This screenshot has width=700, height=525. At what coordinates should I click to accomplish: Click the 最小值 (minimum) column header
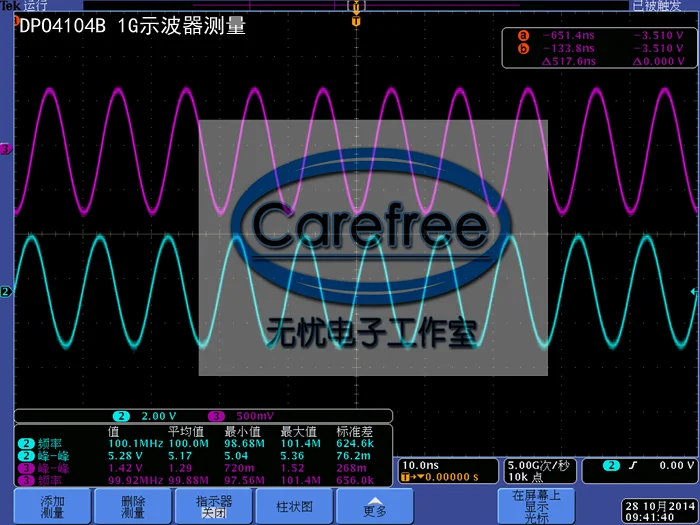(242, 432)
